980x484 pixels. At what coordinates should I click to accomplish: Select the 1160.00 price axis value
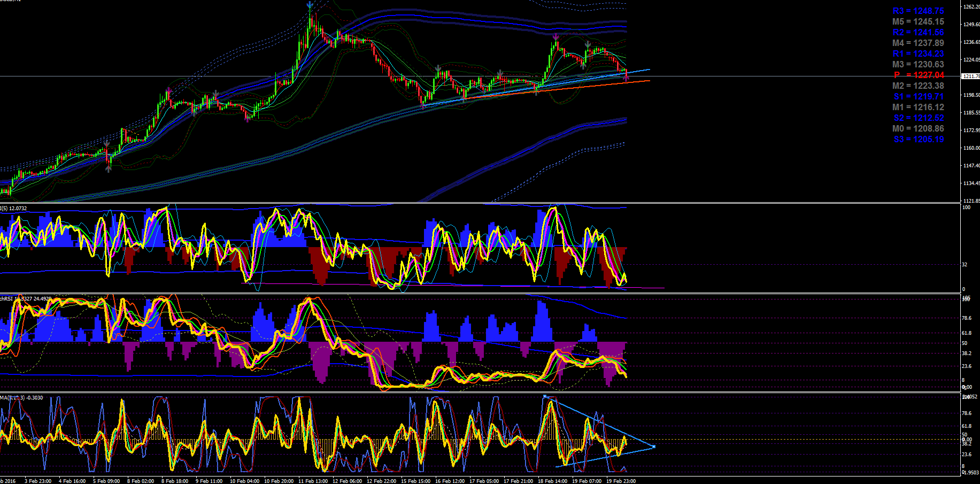[x=971, y=148]
